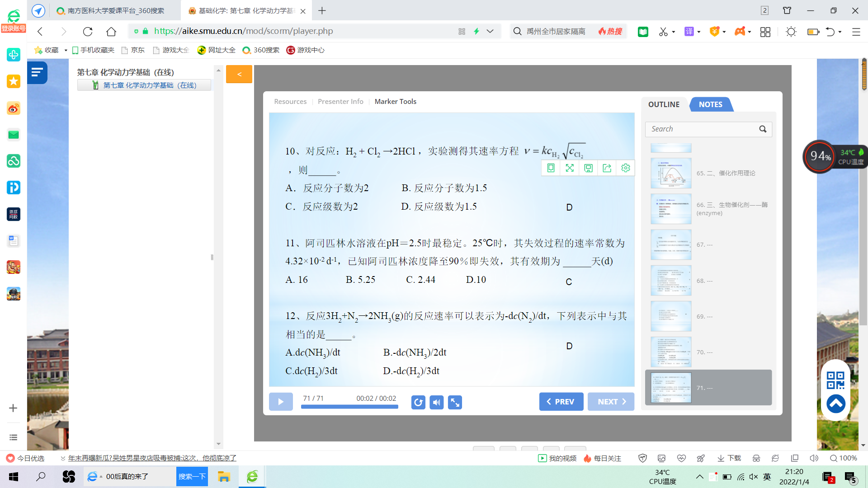
Task: Open the browser hamburger menu
Action: (856, 32)
